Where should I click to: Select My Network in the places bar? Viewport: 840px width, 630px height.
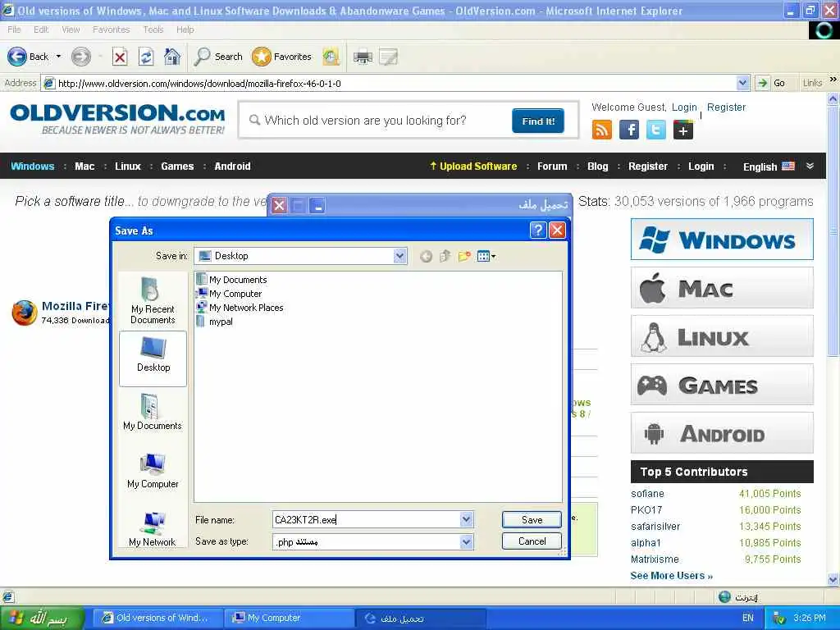pos(153,529)
